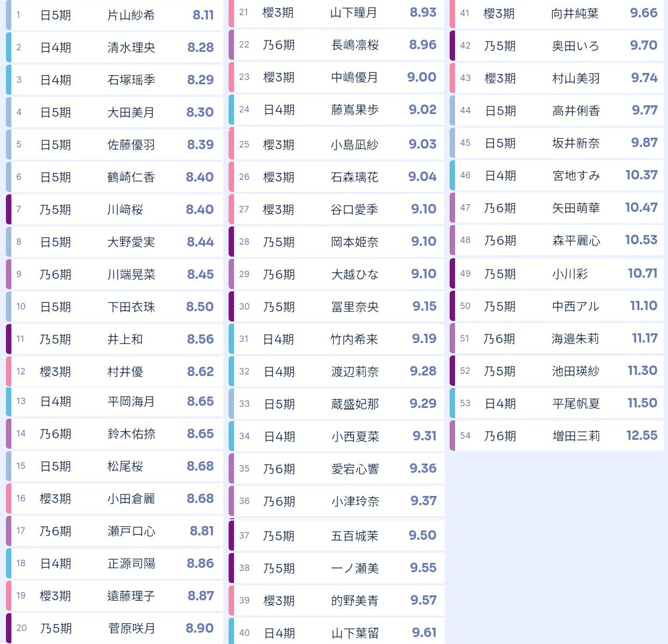
Task: Click the time value 12.55
Action: coord(642,435)
